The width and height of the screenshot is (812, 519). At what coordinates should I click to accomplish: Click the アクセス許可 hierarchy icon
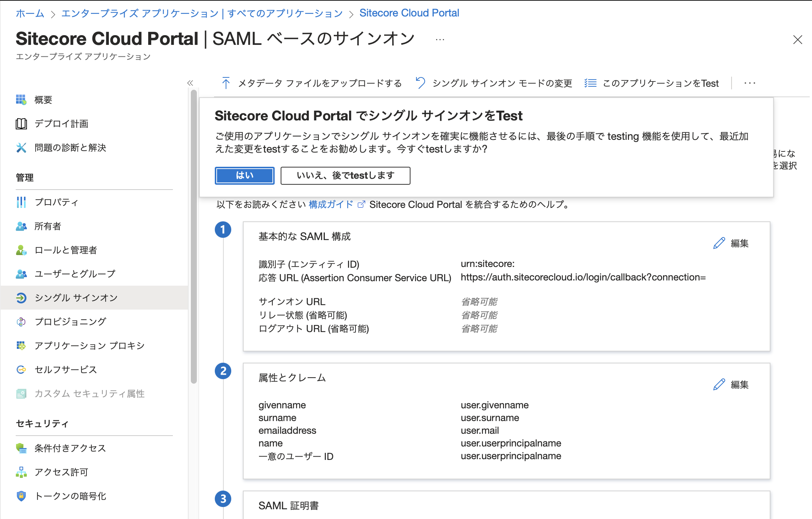point(21,472)
